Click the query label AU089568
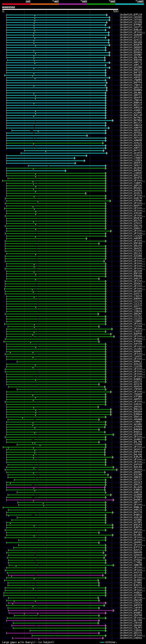This screenshot has width=146, height=644. [x=8, y=8]
